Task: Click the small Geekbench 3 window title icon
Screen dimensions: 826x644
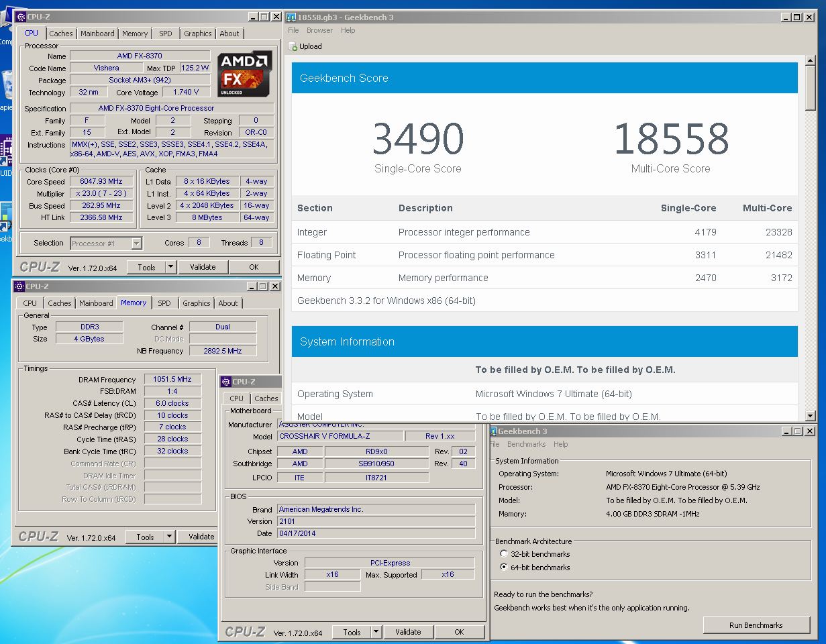Action: [493, 431]
